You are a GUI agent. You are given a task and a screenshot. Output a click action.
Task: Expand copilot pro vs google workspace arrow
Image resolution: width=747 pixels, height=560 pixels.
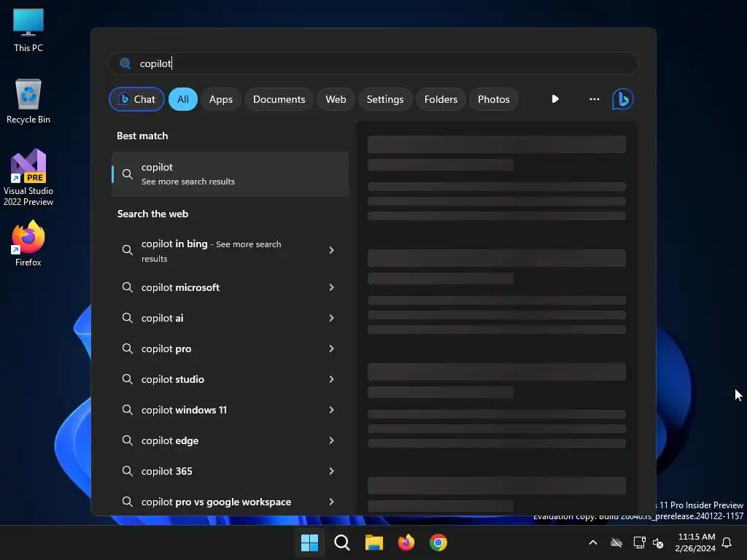click(332, 502)
